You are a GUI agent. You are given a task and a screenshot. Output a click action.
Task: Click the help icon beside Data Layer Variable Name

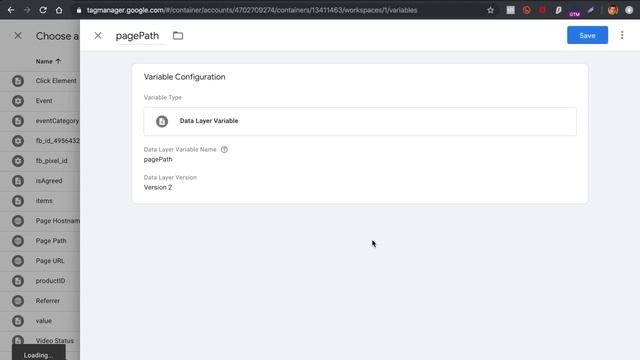224,149
